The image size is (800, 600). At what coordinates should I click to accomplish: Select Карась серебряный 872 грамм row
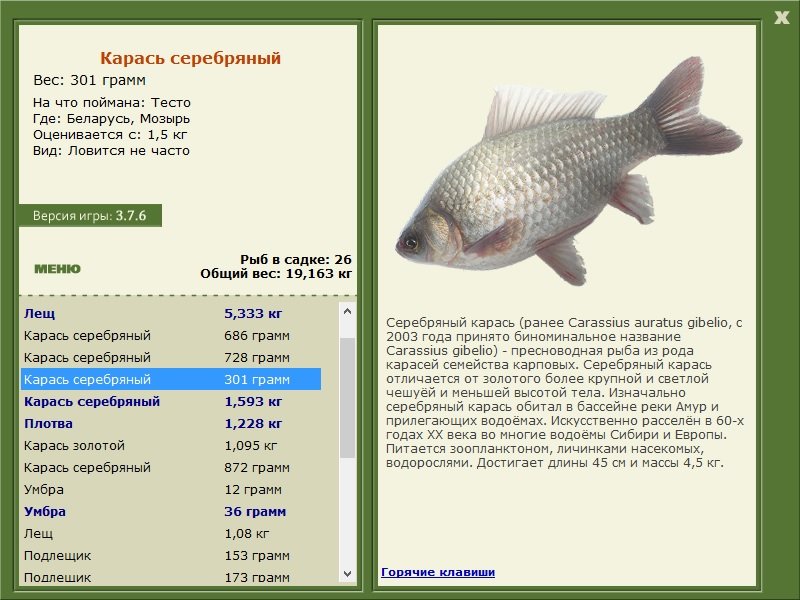(171, 467)
